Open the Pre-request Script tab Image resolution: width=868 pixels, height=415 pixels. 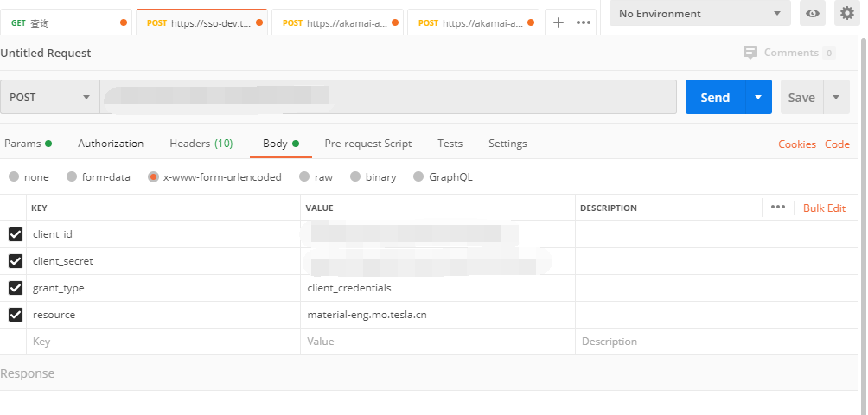367,144
